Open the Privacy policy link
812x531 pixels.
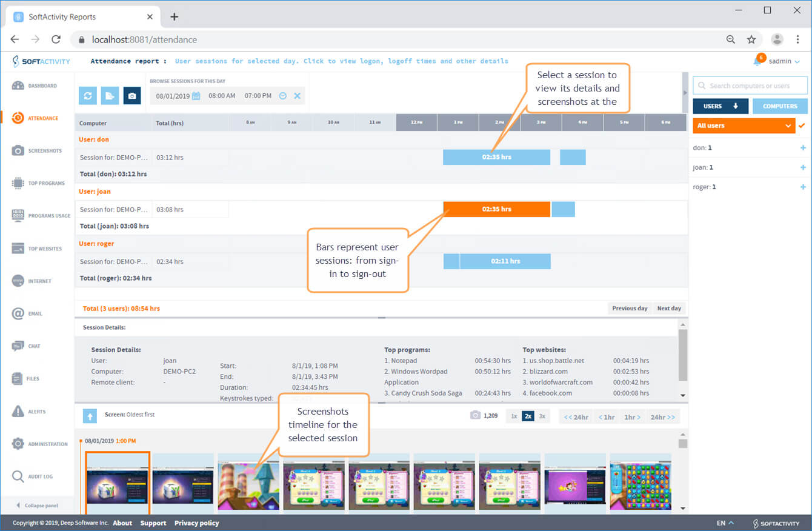pyautogui.click(x=196, y=523)
